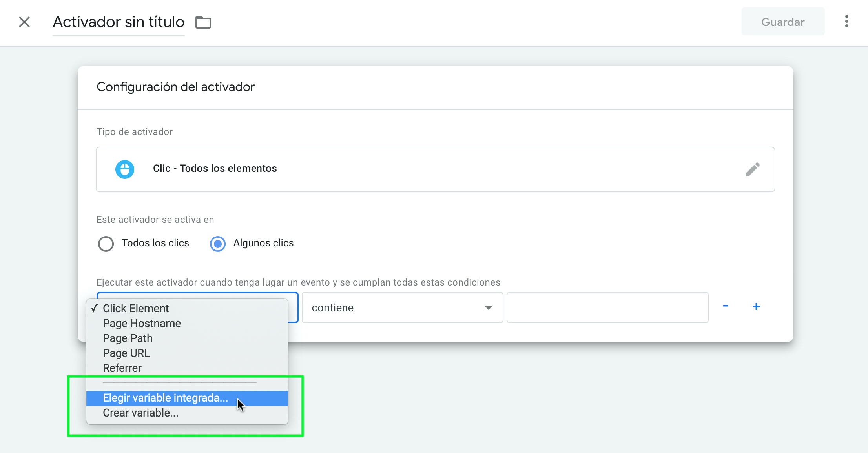Select the Todos los clics radio button
The width and height of the screenshot is (868, 453).
106,244
